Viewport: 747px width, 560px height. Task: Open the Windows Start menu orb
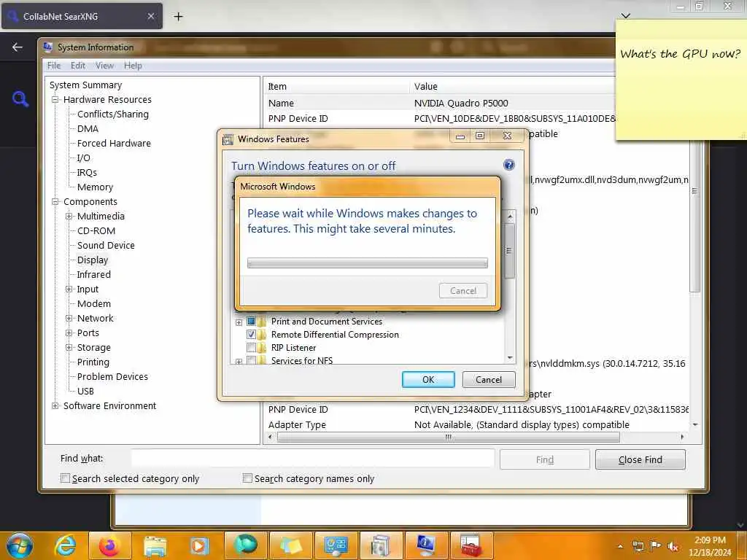20,545
